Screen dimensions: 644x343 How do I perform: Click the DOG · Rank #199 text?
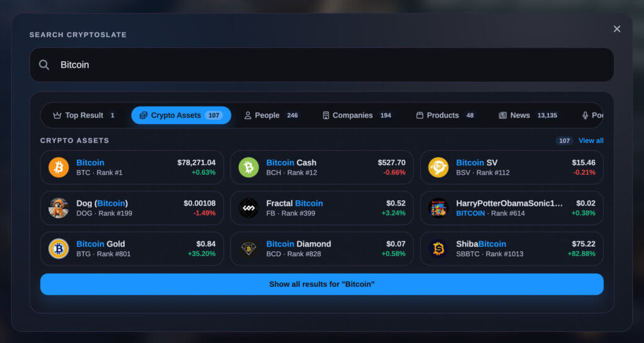(104, 213)
